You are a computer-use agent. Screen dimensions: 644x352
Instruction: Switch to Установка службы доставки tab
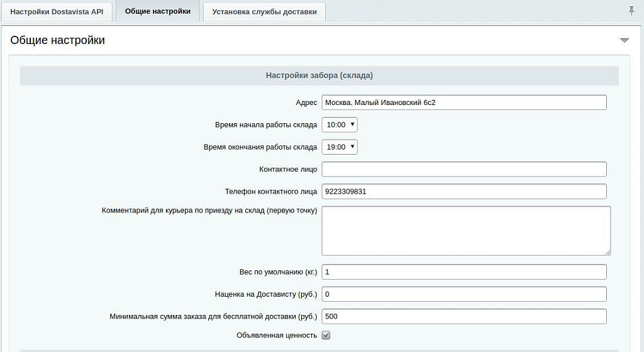(x=264, y=12)
